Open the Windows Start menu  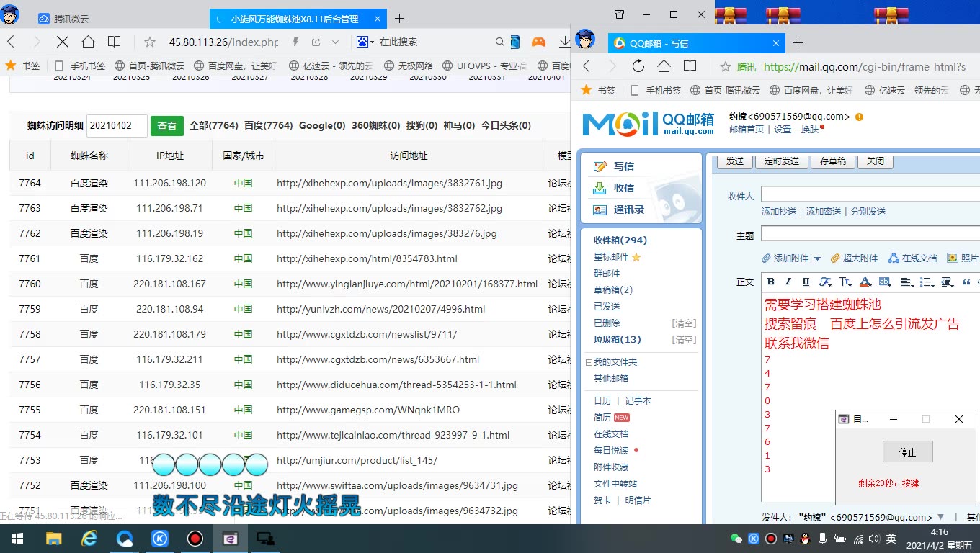click(17, 539)
